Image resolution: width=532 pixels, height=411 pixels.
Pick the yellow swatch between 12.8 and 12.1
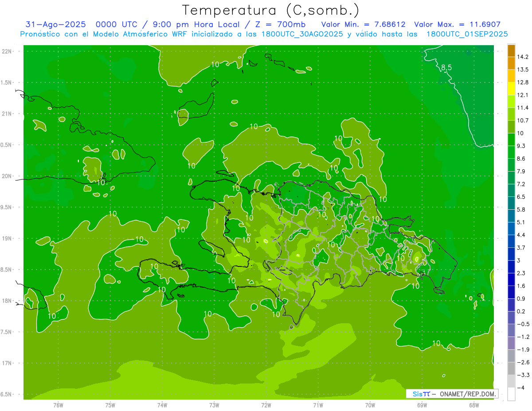pyautogui.click(x=511, y=89)
